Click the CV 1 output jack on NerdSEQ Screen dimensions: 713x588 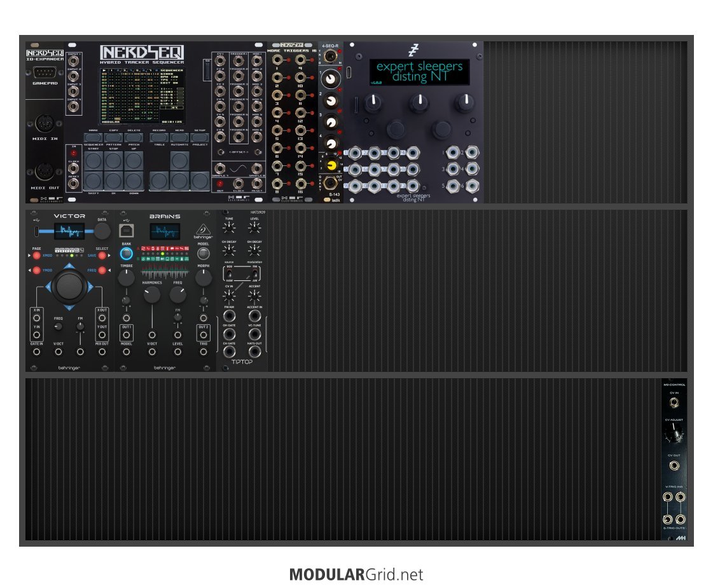click(x=220, y=61)
